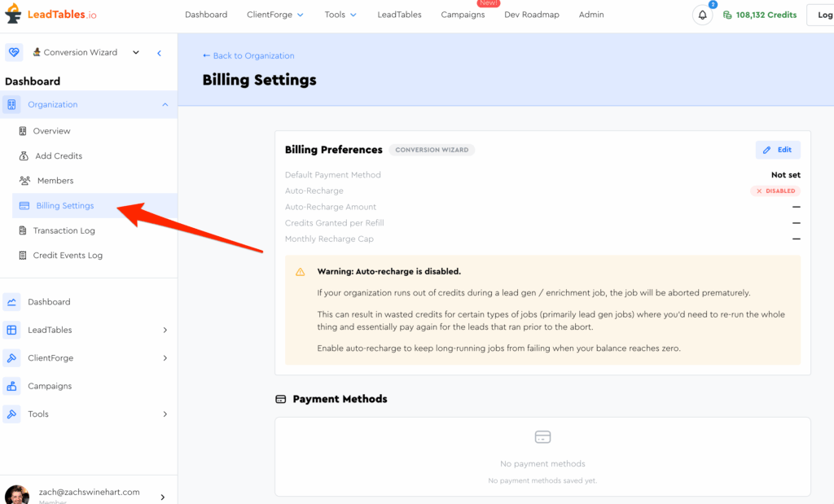Open the Credit Events Log
Viewport: 834px width, 504px height.
click(x=68, y=256)
